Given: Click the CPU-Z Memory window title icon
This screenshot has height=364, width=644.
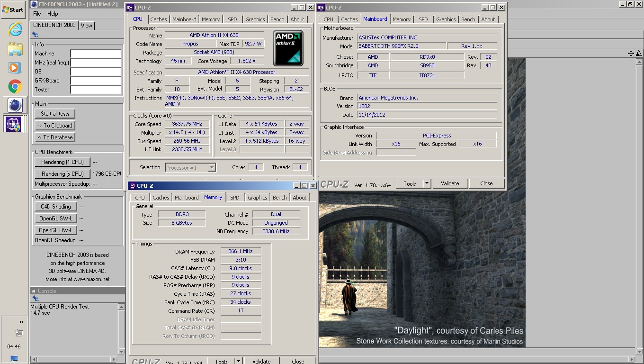Looking at the screenshot, I should point(132,186).
